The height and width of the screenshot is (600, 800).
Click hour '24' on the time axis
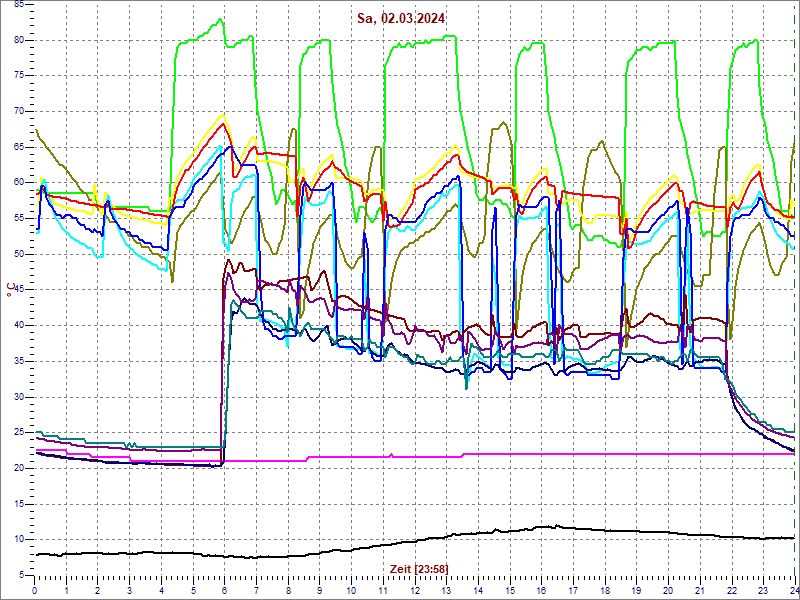point(794,590)
